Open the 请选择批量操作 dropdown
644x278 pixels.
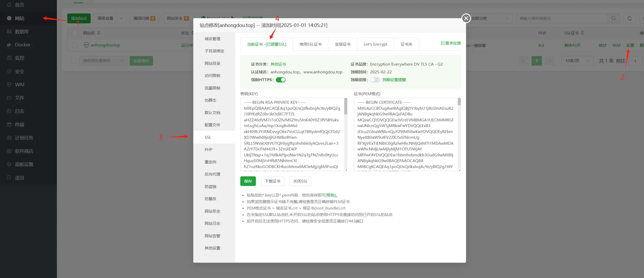tap(103, 61)
